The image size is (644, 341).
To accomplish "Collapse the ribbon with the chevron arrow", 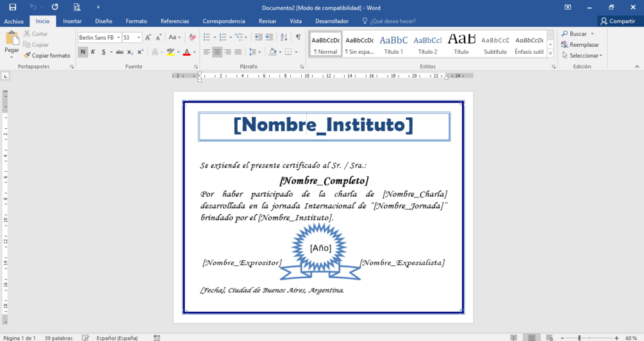I will click(x=637, y=67).
